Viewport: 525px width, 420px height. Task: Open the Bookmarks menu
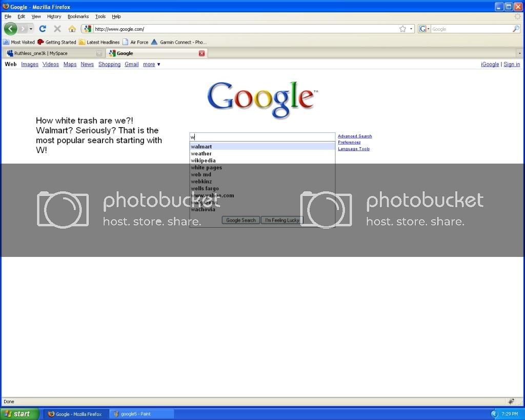[x=78, y=16]
